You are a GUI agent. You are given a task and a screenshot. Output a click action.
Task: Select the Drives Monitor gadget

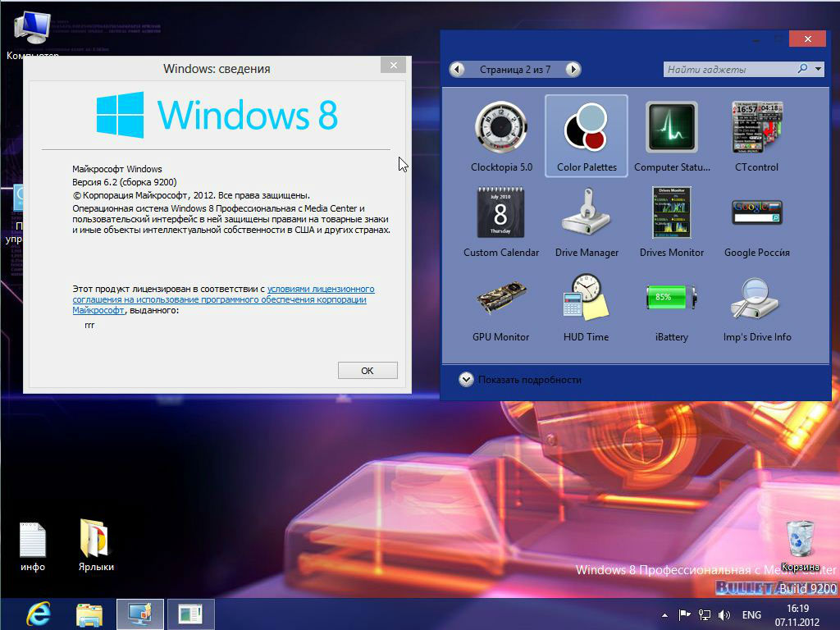(x=671, y=221)
